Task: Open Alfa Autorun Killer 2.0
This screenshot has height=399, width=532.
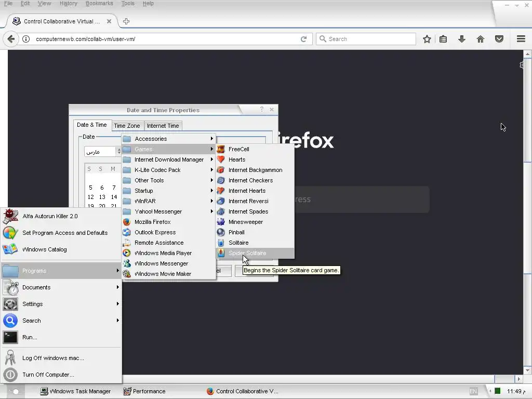Action: [x=61, y=216]
